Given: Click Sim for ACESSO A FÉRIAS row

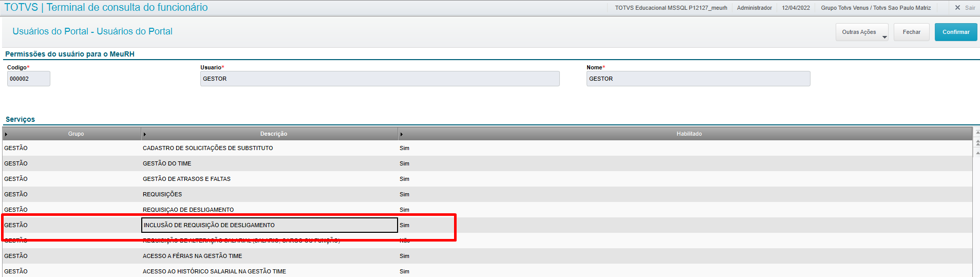Looking at the screenshot, I should pyautogui.click(x=404, y=256).
